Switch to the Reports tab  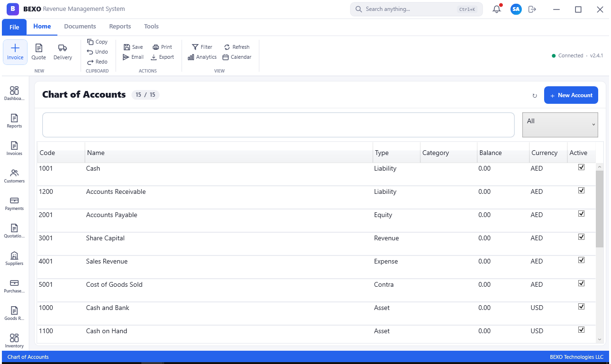coord(120,27)
